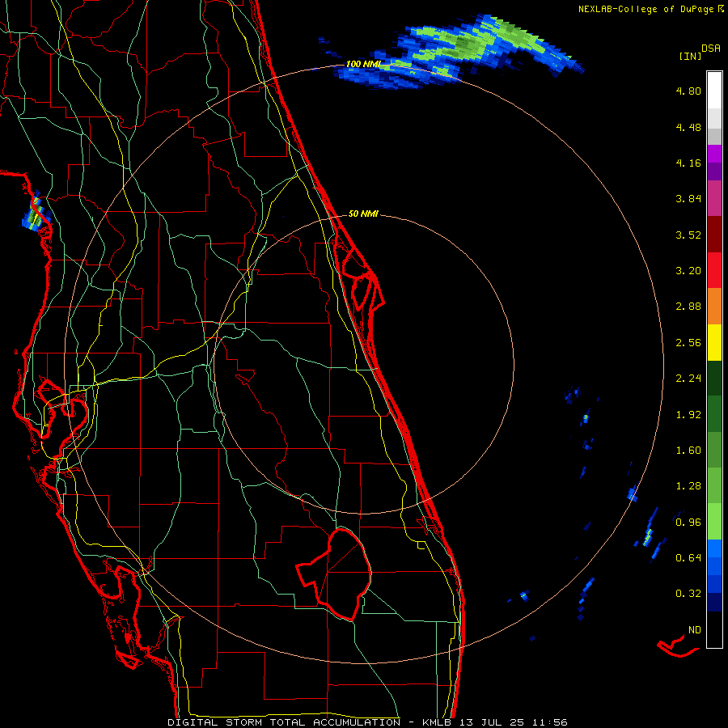Select the yellow swatch in the color scale
Image resolution: width=728 pixels, height=728 pixels.
click(x=714, y=343)
